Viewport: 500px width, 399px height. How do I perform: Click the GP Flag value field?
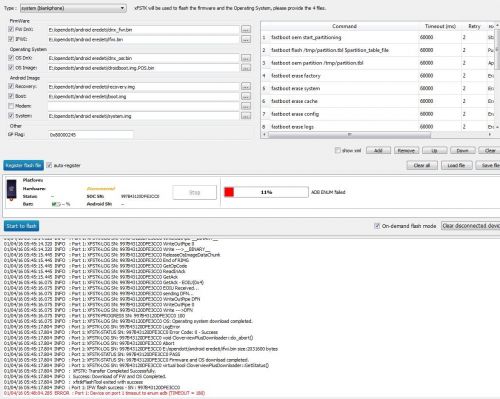(91, 135)
